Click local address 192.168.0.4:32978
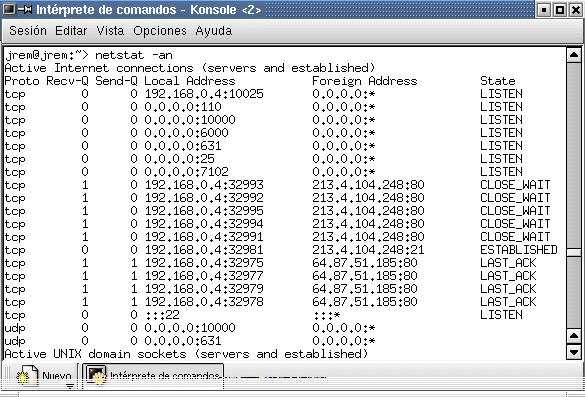 [204, 302]
